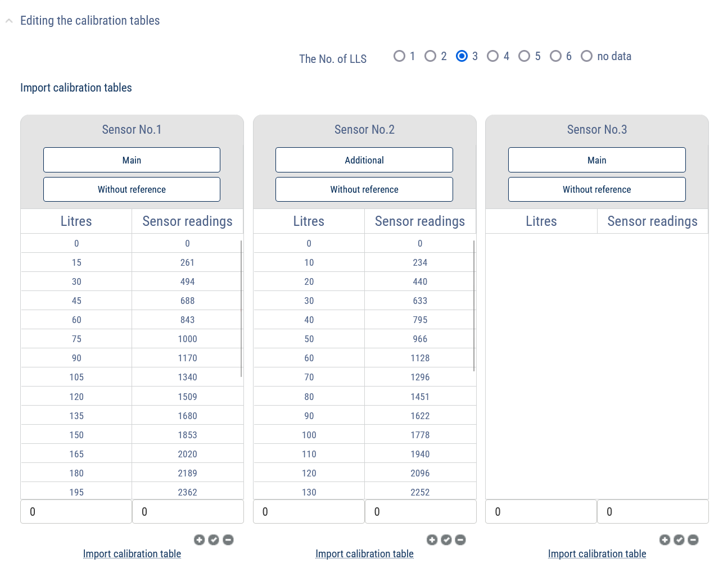728x568 pixels.
Task: Select Sensor No.2 reading 1778
Action: (420, 435)
